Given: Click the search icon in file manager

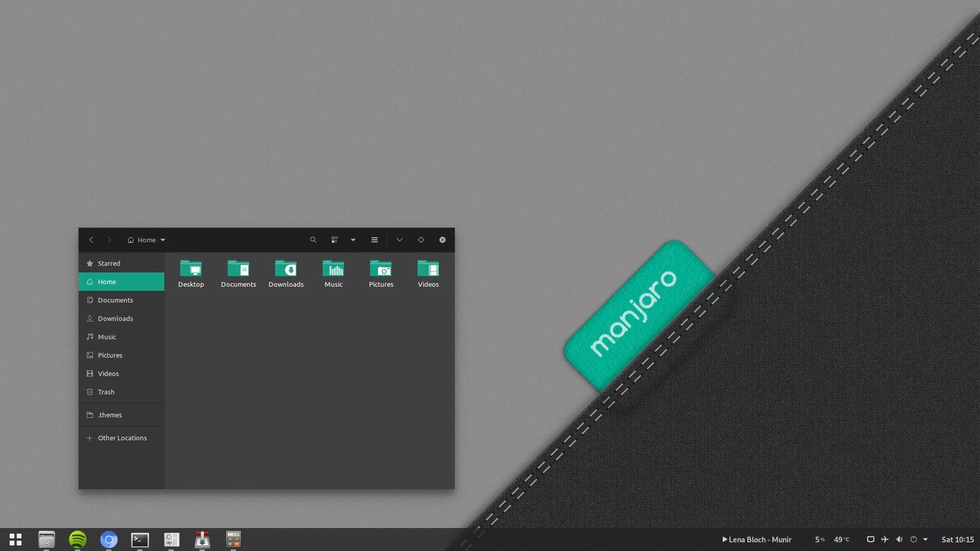Looking at the screenshot, I should [x=313, y=240].
